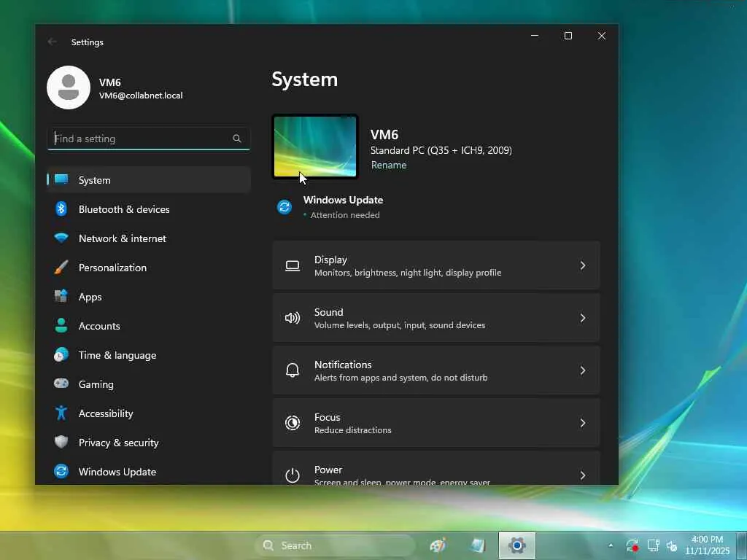Expand the Display settings row chevron
This screenshot has height=560, width=747.
[582, 265]
